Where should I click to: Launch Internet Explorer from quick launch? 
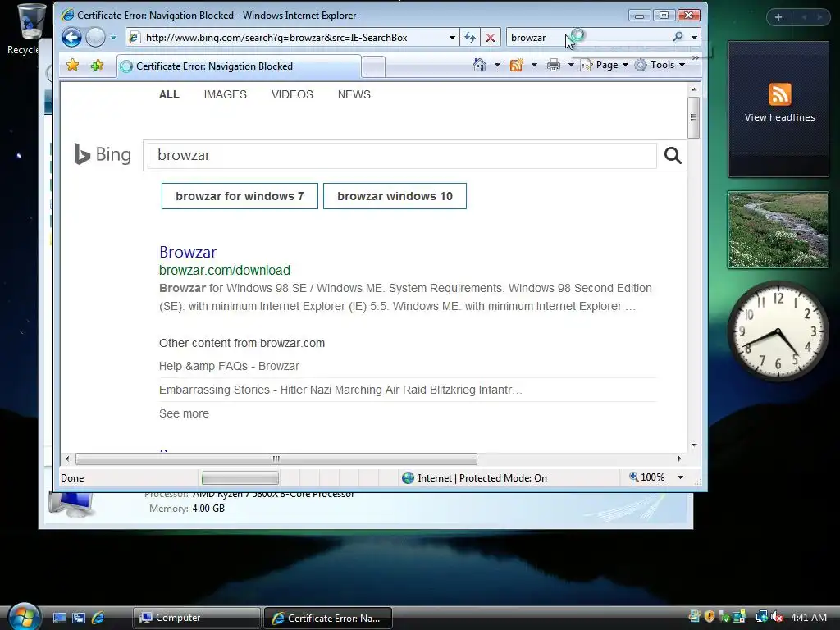coord(98,618)
